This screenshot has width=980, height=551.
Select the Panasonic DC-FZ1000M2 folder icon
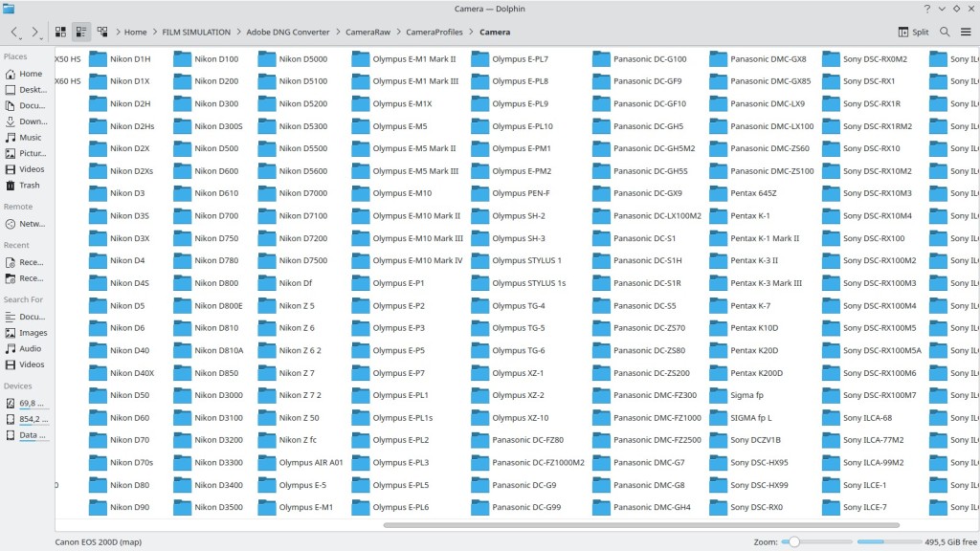[x=480, y=463]
